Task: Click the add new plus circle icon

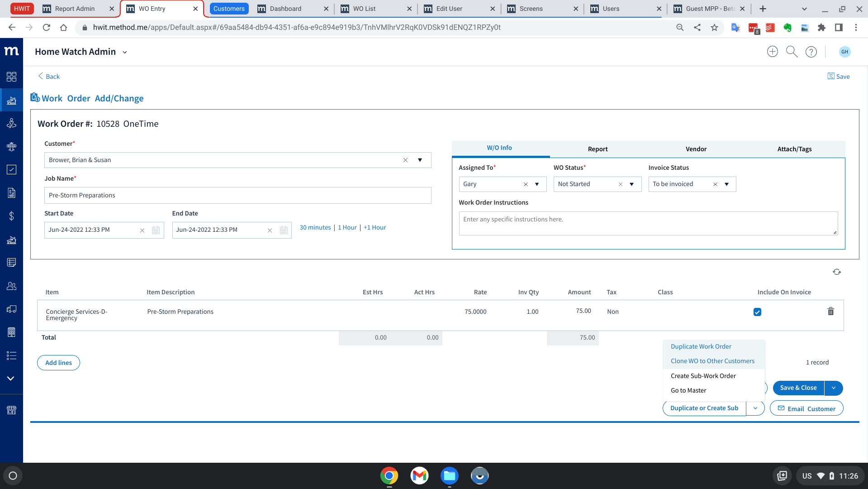Action: point(773,52)
